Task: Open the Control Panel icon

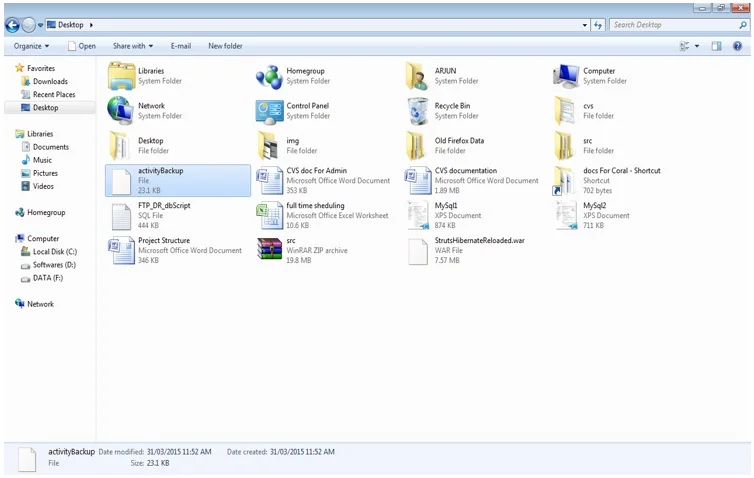Action: coord(269,112)
